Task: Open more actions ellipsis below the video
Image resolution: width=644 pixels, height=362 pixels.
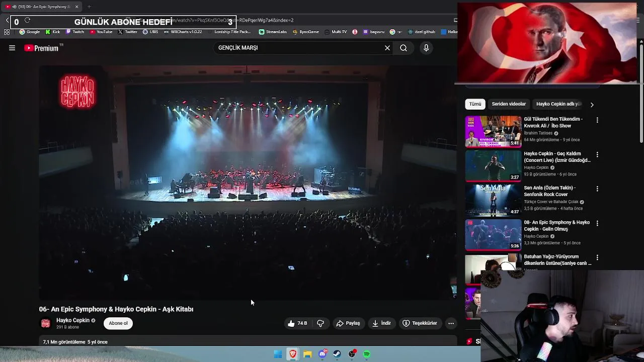Action: pyautogui.click(x=451, y=323)
